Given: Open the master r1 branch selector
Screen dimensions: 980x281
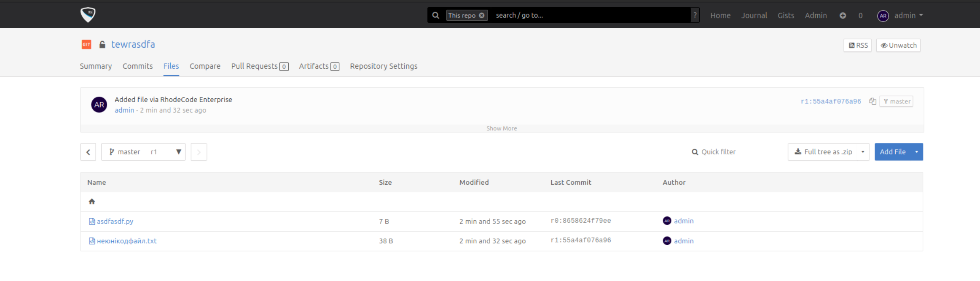Looking at the screenshot, I should tap(143, 152).
